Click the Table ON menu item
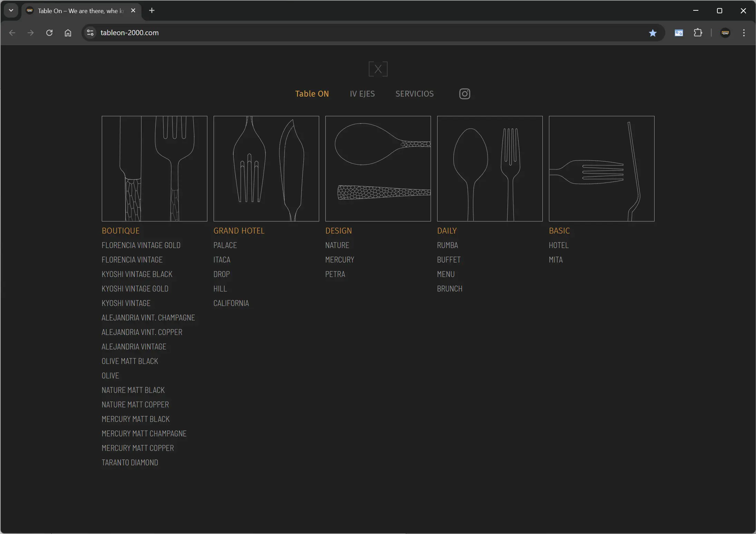 coord(312,94)
